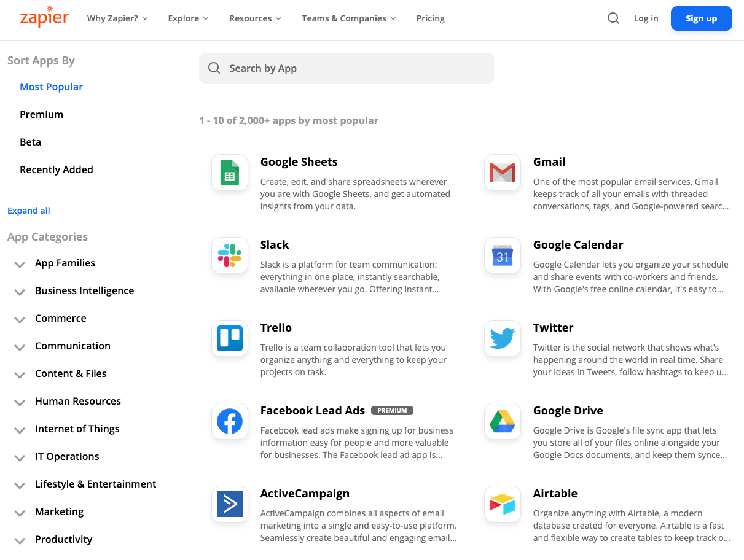Image resolution: width=744 pixels, height=560 pixels.
Task: Open the Explore dropdown menu
Action: (x=189, y=18)
